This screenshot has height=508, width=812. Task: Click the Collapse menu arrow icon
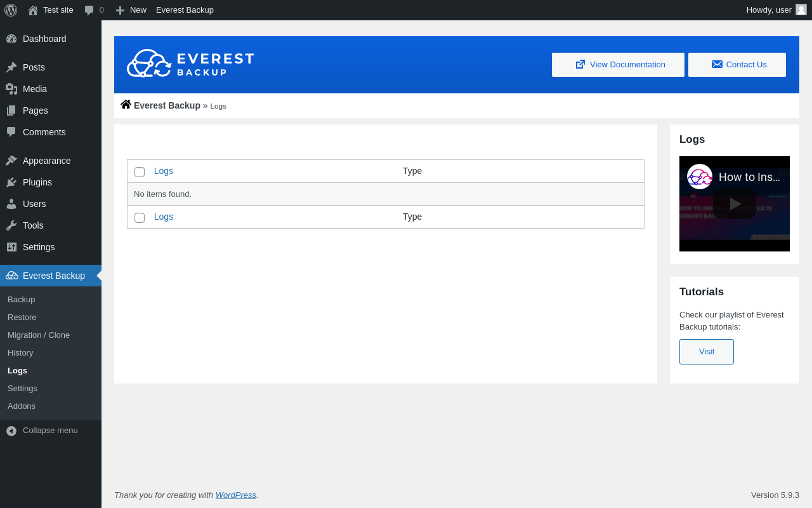click(x=11, y=431)
